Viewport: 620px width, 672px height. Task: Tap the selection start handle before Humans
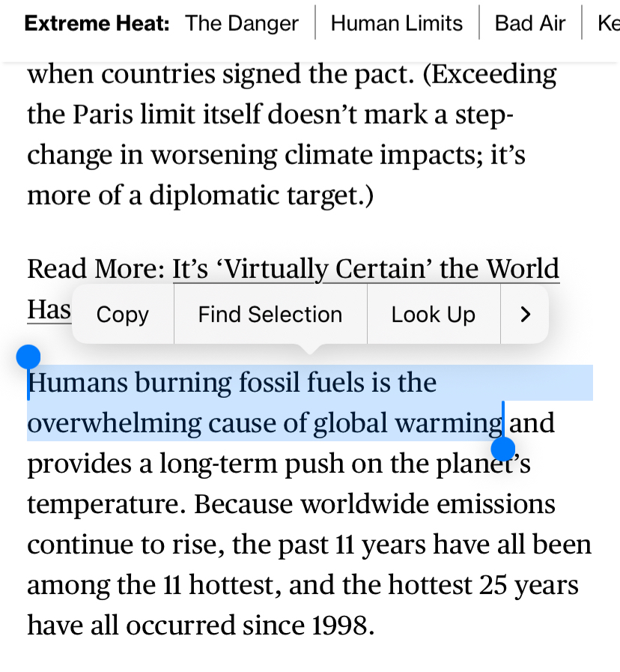tap(28, 357)
